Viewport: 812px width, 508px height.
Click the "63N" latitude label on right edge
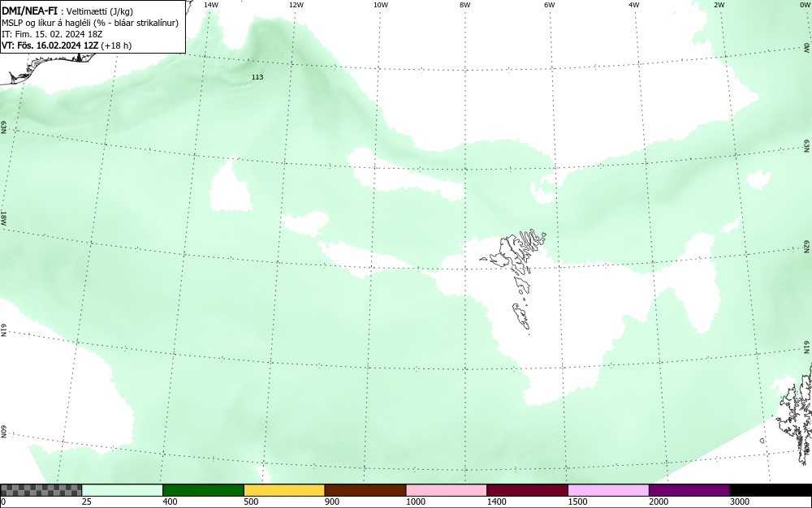(x=807, y=146)
